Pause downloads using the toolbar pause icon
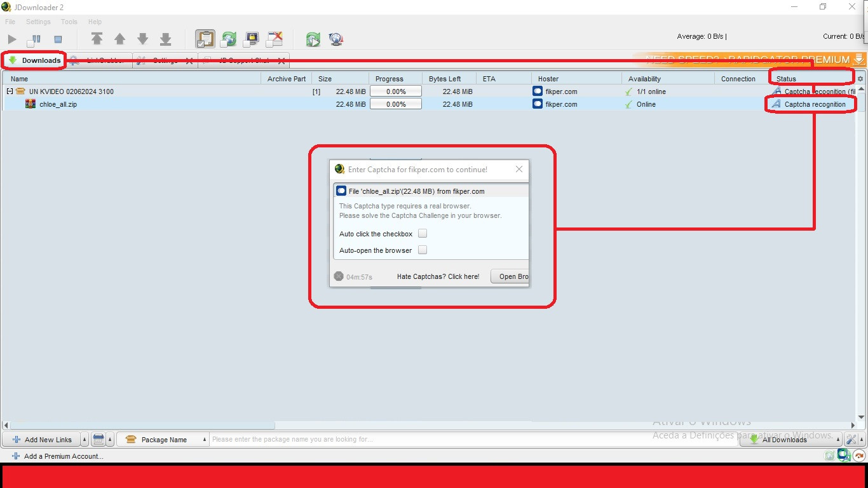The image size is (868, 488). 34,39
